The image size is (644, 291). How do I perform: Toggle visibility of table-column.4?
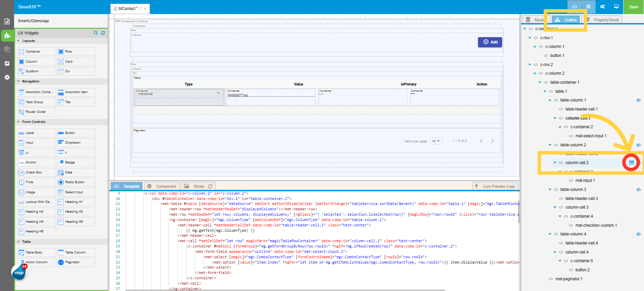click(x=639, y=234)
